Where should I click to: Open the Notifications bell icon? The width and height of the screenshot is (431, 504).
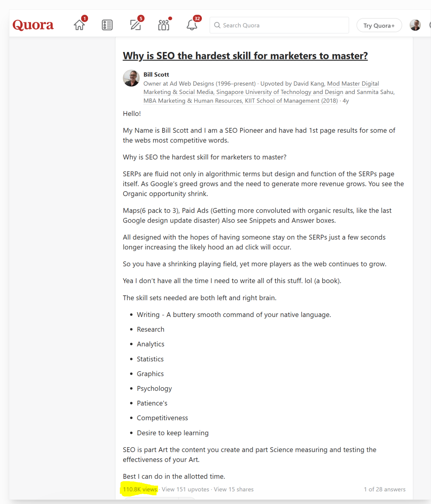click(x=192, y=25)
